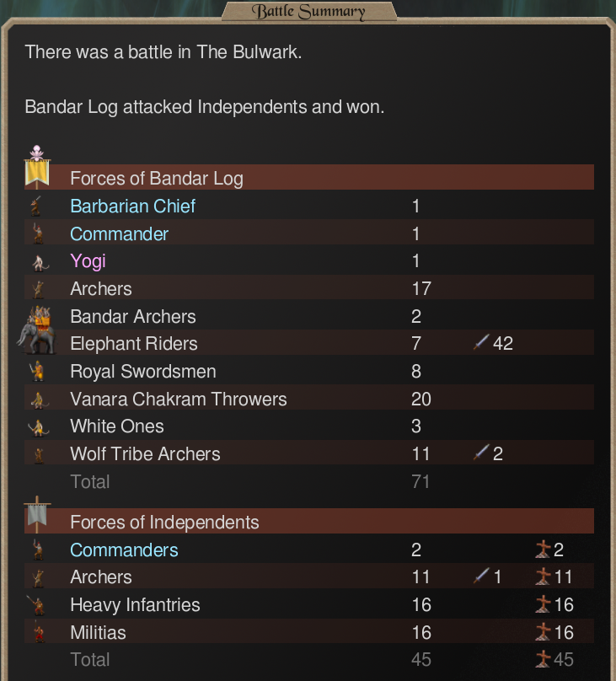
Task: Click the grey Independents banner icon
Action: point(37,514)
